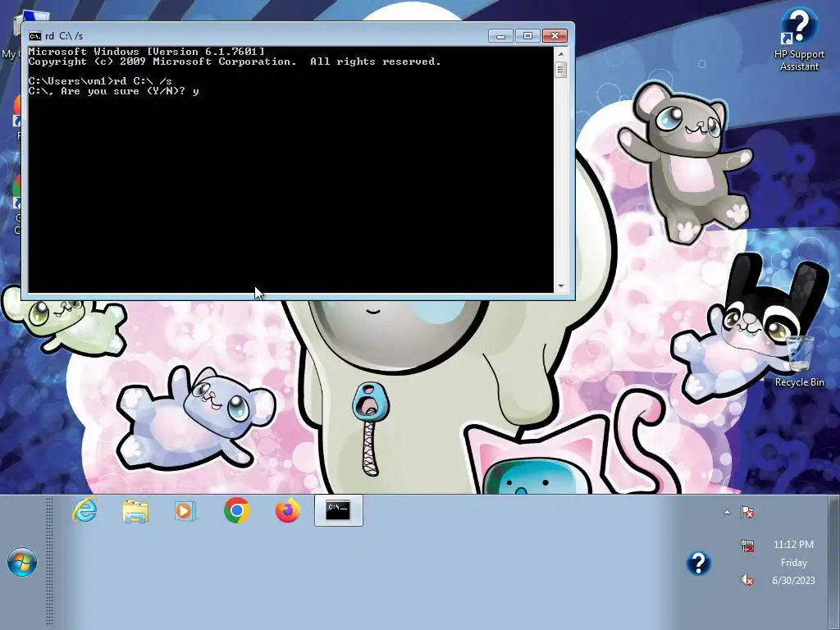Select the Recycle Bin desktop icon

[799, 361]
